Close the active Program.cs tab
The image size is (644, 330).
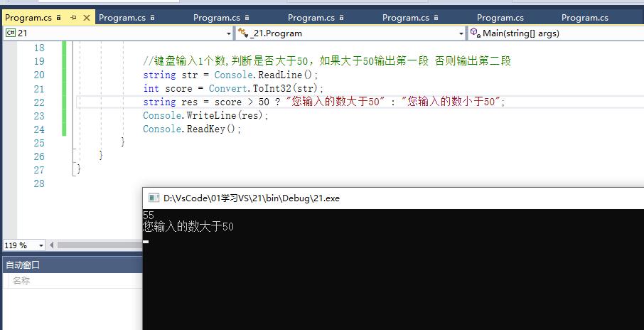pos(85,18)
